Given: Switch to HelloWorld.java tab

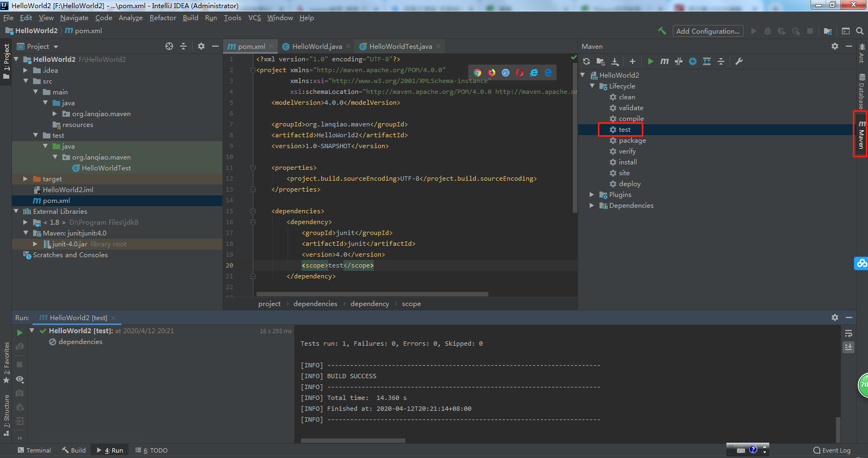Looking at the screenshot, I should click(x=317, y=47).
